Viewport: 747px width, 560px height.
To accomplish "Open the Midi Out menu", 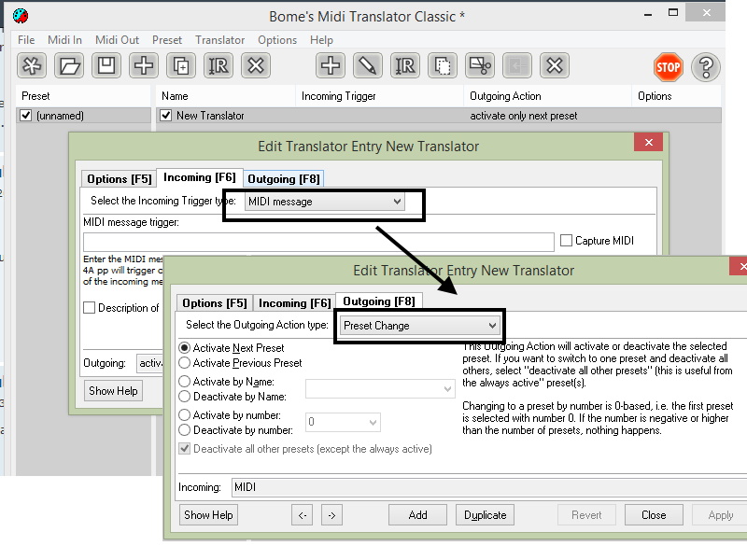I will (118, 40).
